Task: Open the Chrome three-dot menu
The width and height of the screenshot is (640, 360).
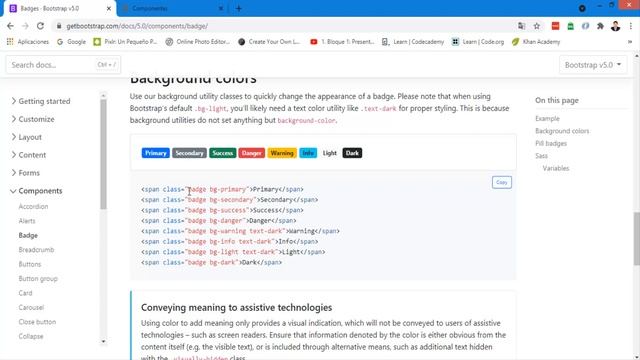Action: [631, 26]
